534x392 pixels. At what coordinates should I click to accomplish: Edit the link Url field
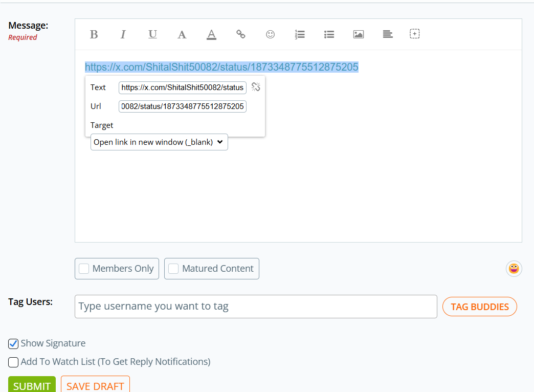[183, 106]
